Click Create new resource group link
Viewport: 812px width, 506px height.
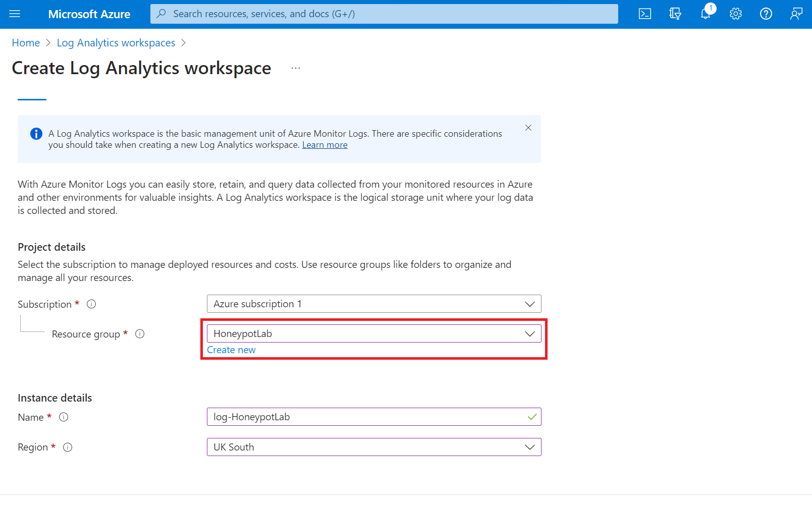[231, 350]
